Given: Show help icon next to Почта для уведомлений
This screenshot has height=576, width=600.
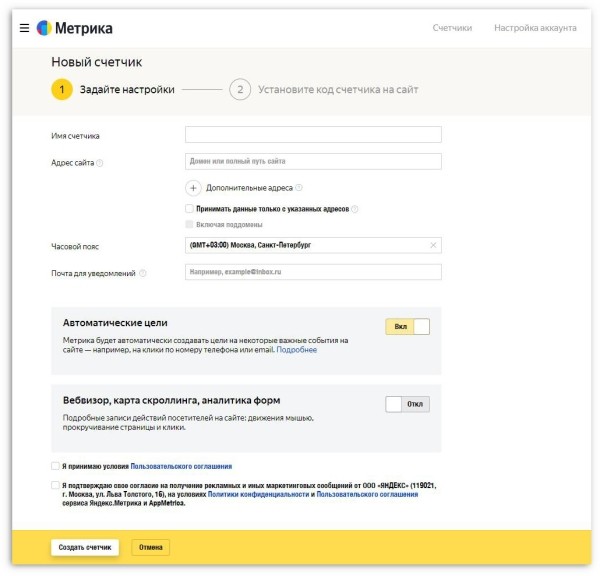Looking at the screenshot, I should pos(142,273).
